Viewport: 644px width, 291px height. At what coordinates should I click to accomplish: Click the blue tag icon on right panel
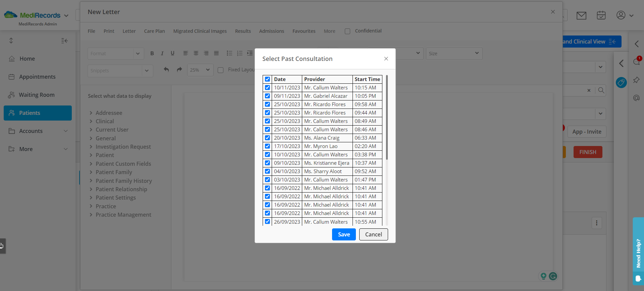coord(621,82)
